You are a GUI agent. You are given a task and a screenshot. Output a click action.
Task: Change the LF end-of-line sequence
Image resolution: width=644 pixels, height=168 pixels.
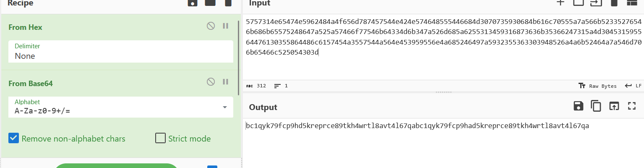(x=634, y=86)
